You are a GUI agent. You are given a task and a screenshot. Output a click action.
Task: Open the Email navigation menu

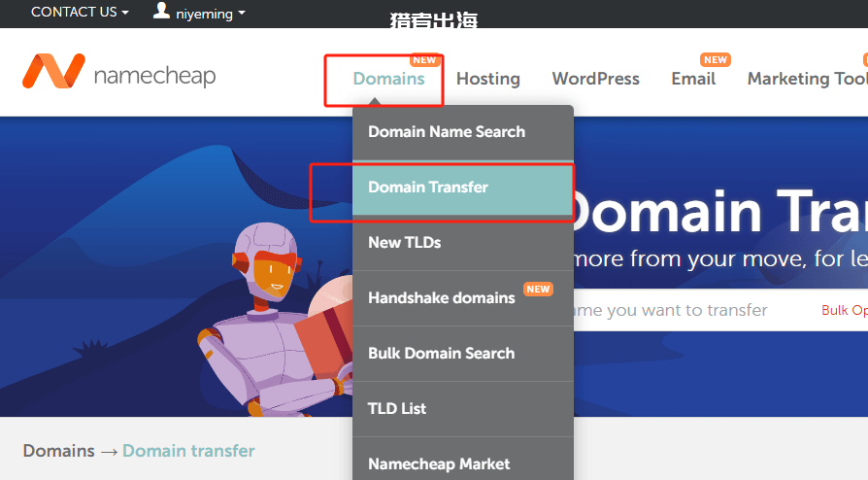point(693,79)
